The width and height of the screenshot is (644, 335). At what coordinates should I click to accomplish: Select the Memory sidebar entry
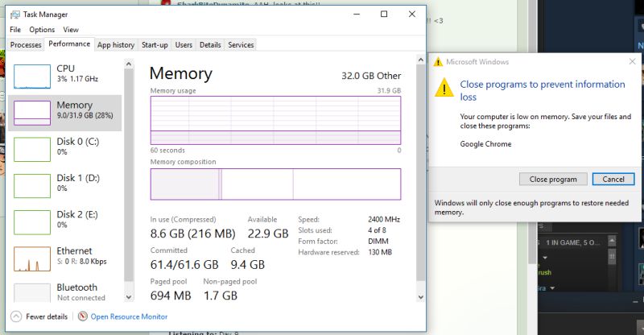[65, 113]
